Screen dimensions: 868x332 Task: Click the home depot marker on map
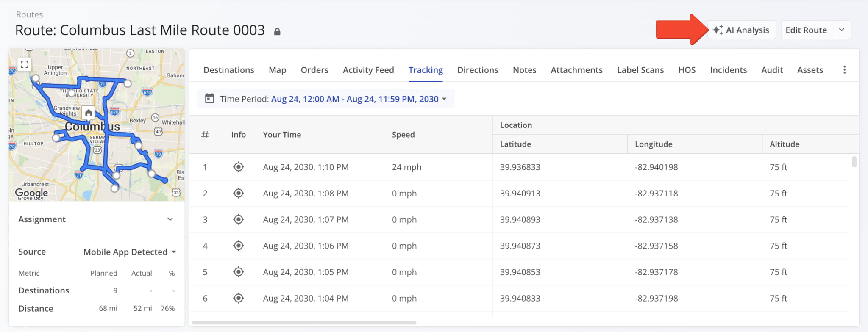(89, 113)
